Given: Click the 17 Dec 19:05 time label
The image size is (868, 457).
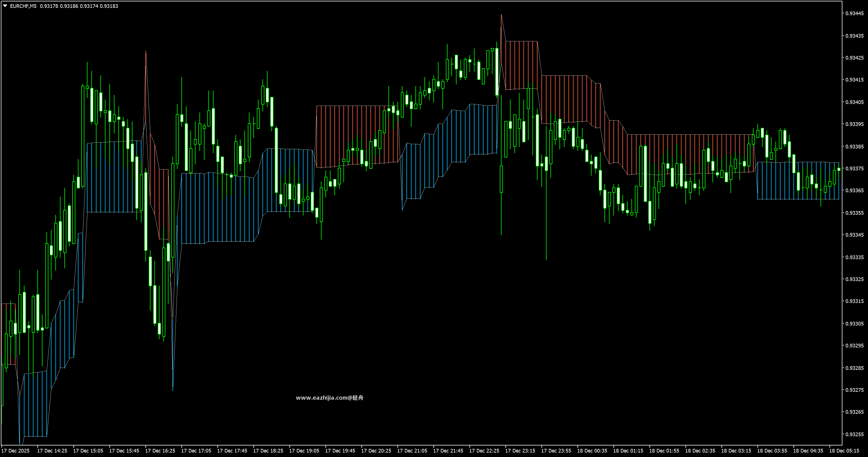Looking at the screenshot, I should click(x=304, y=451).
